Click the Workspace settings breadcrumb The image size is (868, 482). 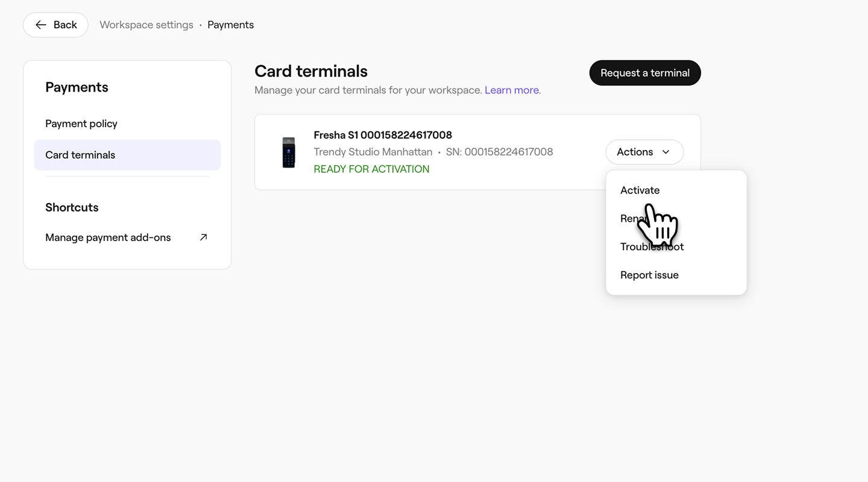pyautogui.click(x=146, y=25)
